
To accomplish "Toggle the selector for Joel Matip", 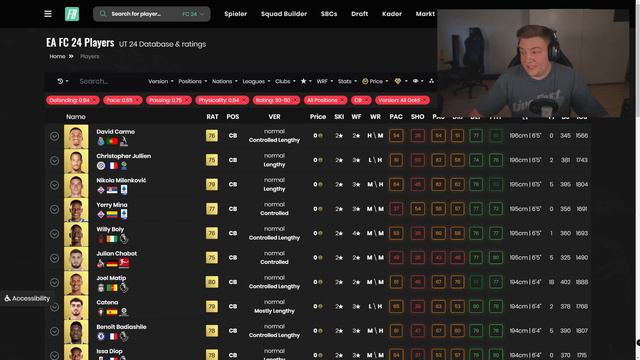I will (54, 282).
